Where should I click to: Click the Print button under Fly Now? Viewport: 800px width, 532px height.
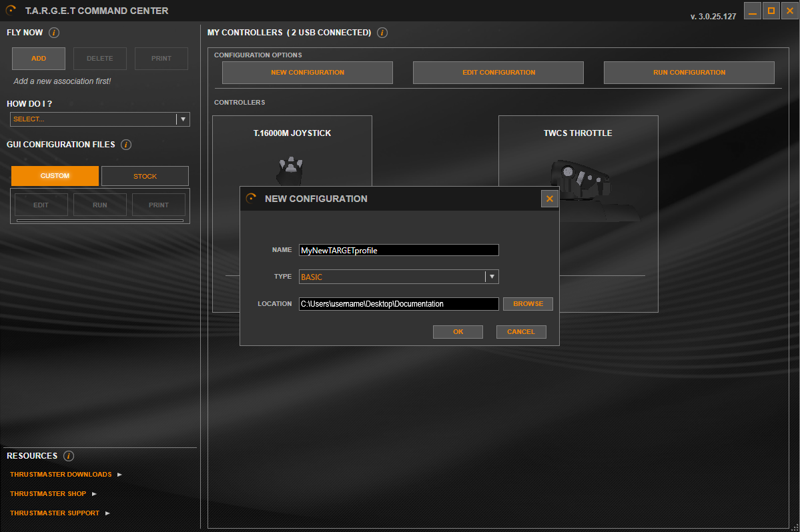pyautogui.click(x=161, y=59)
